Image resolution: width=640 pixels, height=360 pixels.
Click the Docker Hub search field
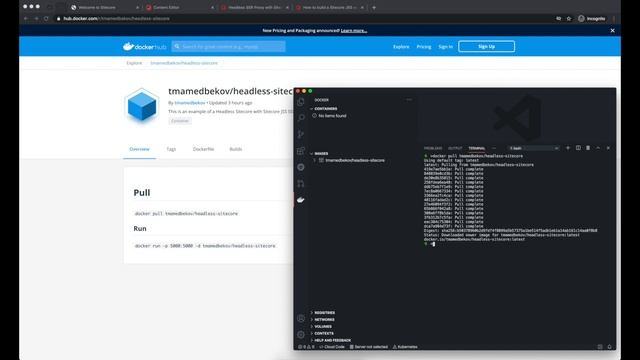[229, 47]
